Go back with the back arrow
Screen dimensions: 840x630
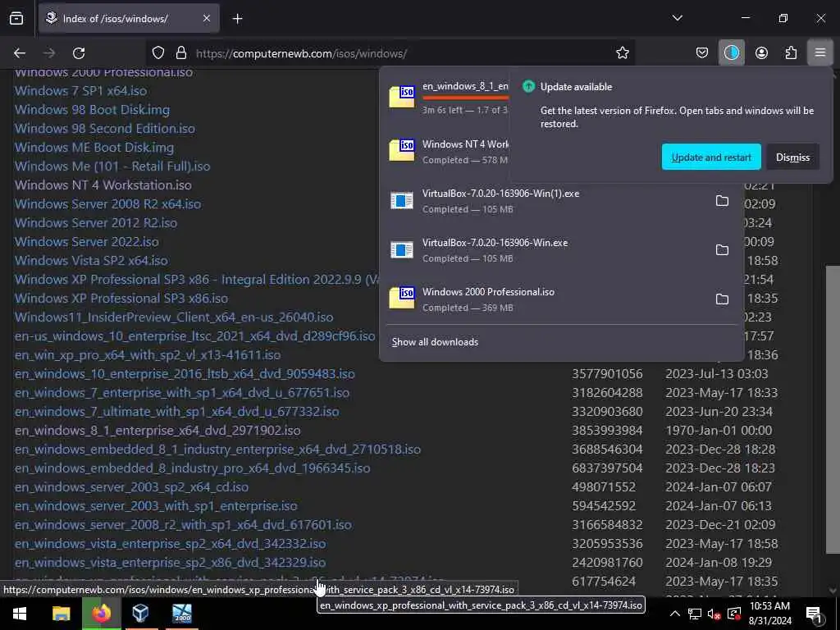pos(20,53)
